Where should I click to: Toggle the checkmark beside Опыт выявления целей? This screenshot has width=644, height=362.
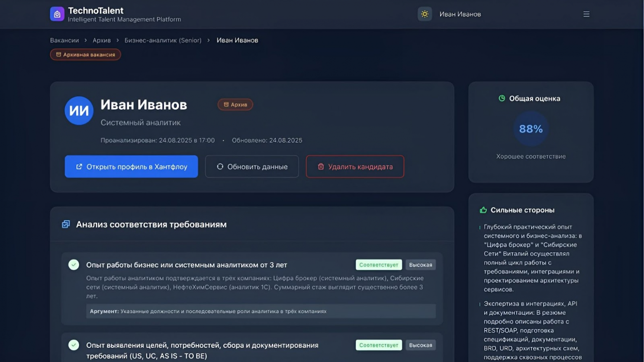[73, 345]
